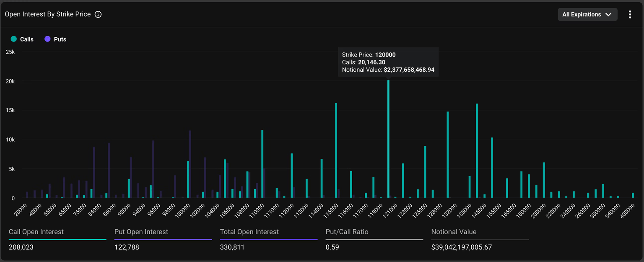Click the chevron arrow in All Expirations
The image size is (644, 262).
(x=608, y=15)
